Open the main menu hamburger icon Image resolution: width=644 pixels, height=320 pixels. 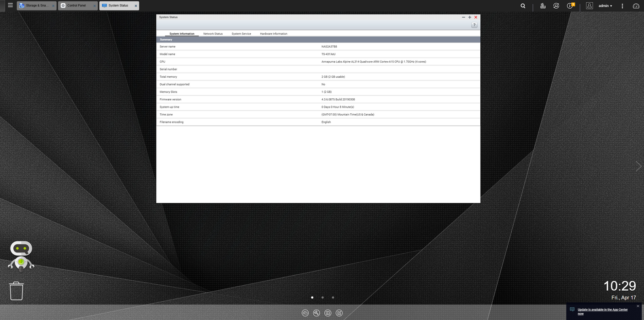(10, 5)
